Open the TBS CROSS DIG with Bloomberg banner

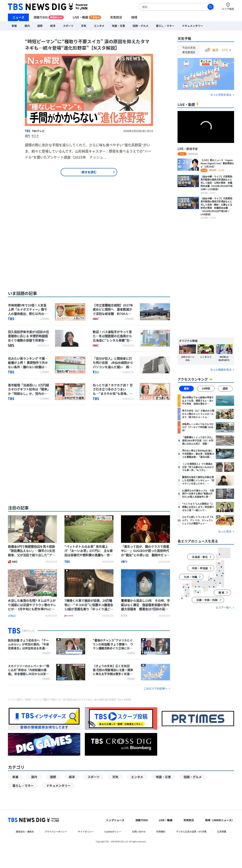tap(121, 744)
